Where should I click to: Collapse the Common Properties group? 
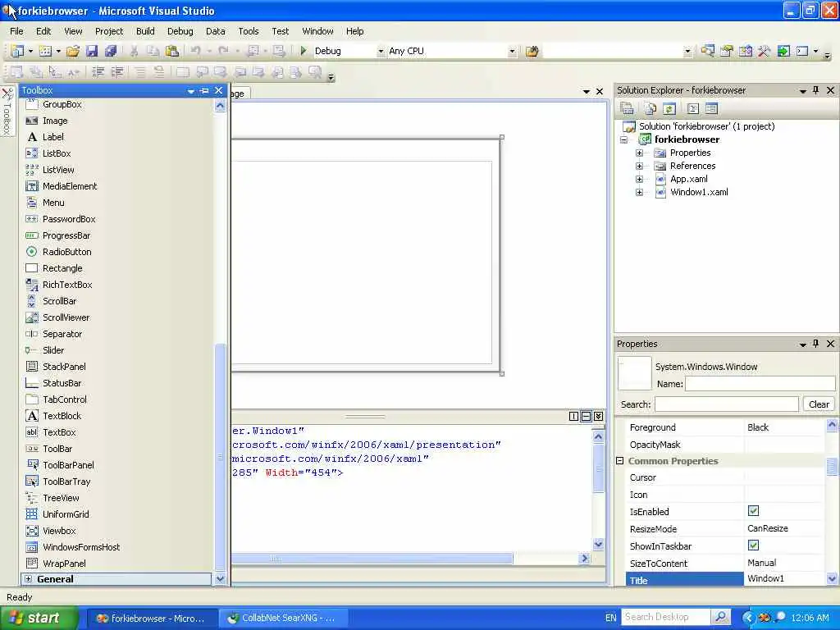(620, 461)
